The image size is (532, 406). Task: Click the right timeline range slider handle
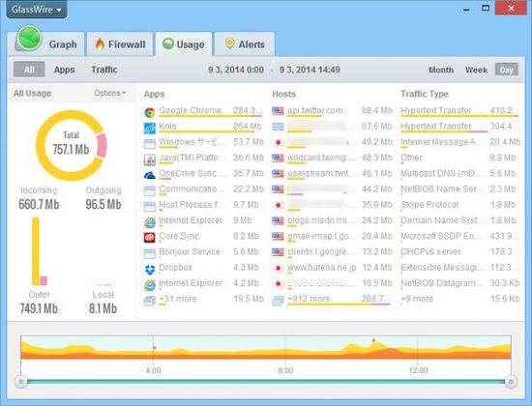click(x=511, y=382)
